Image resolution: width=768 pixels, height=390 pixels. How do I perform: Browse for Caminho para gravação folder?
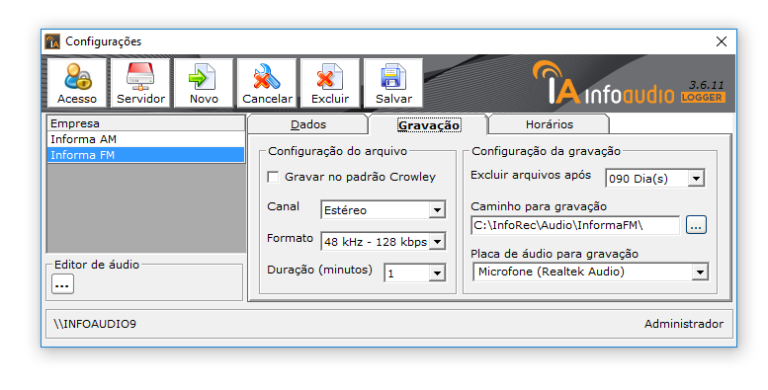[696, 225]
